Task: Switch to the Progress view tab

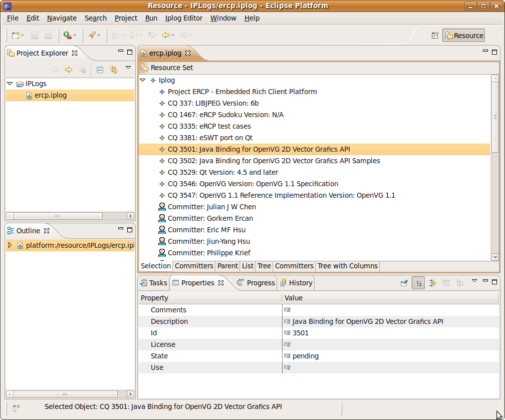Action: (257, 283)
